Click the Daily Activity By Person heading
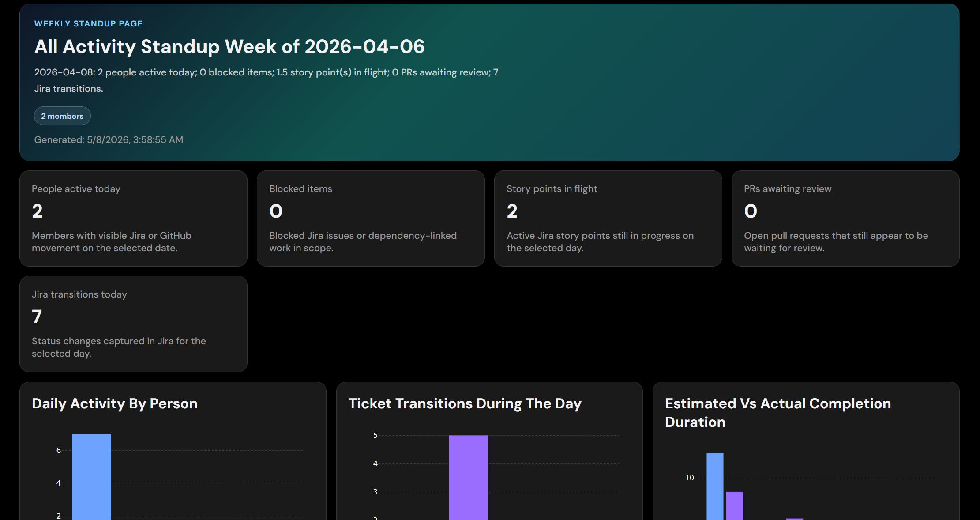 tap(115, 403)
